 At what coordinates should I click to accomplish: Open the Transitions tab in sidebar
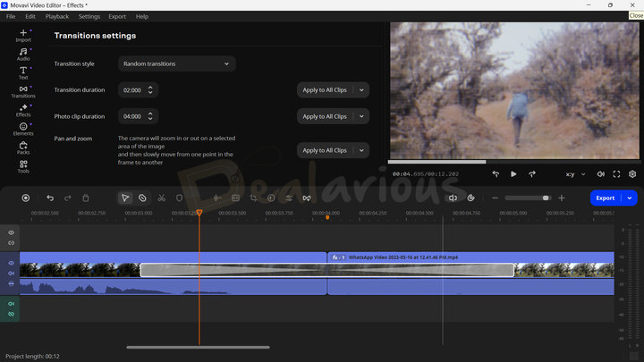tap(23, 90)
